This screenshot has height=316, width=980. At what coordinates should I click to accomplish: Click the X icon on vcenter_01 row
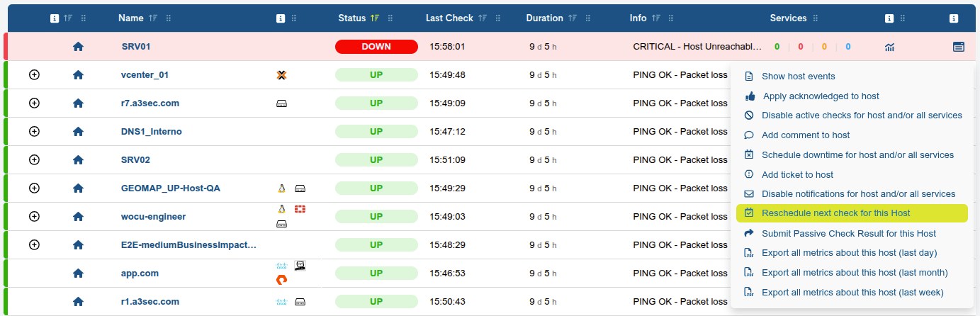coord(281,75)
